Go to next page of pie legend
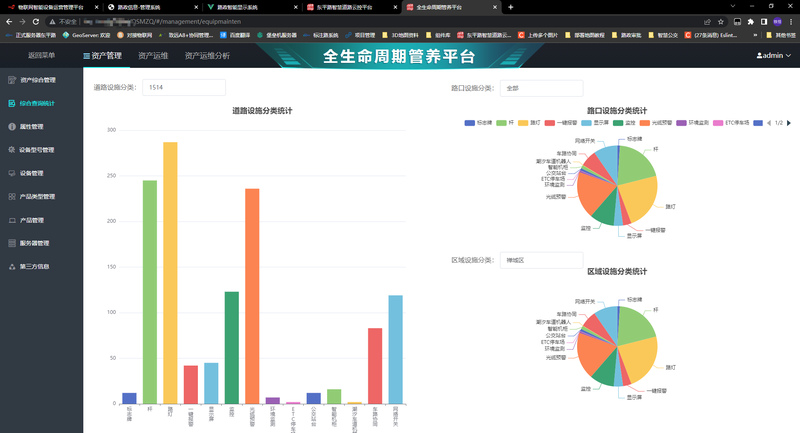 [789, 123]
